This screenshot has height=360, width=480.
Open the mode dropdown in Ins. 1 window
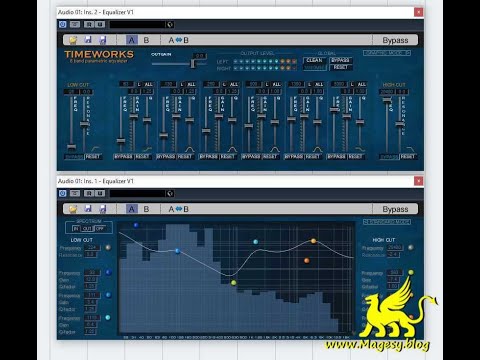click(387, 222)
